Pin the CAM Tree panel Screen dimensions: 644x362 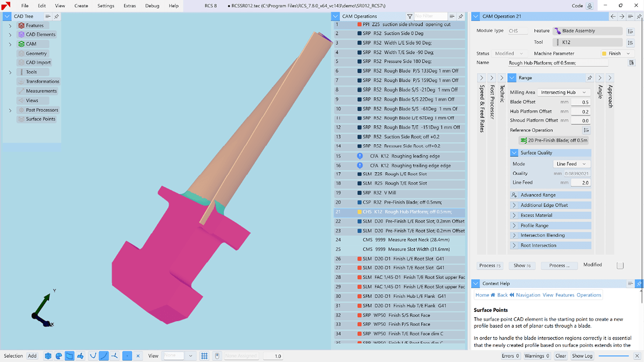(56, 17)
